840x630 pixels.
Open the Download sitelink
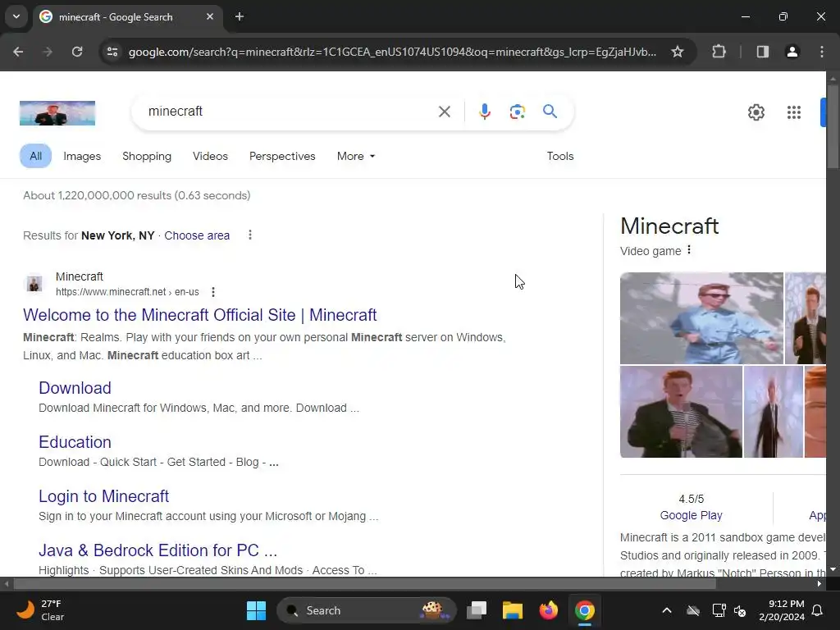pos(75,388)
